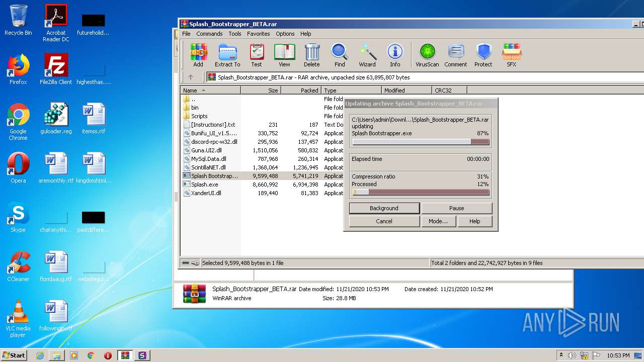Sort by the Modified column header

tap(407, 90)
